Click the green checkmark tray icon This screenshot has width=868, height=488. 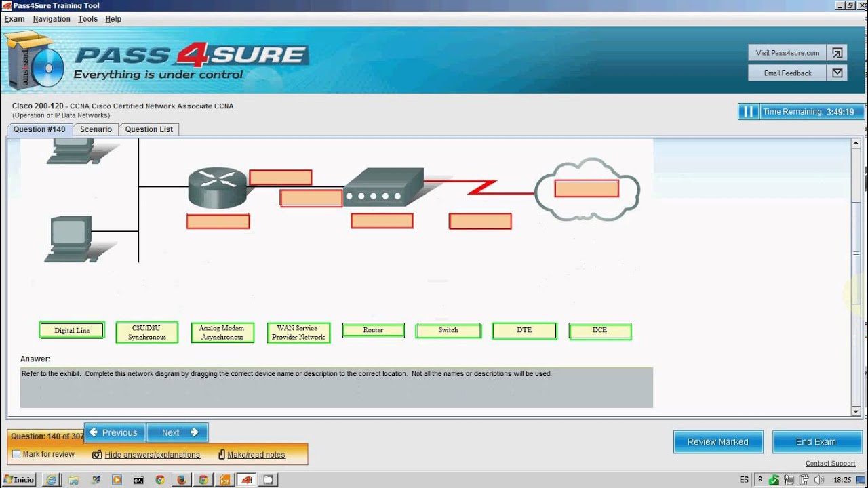(x=774, y=479)
